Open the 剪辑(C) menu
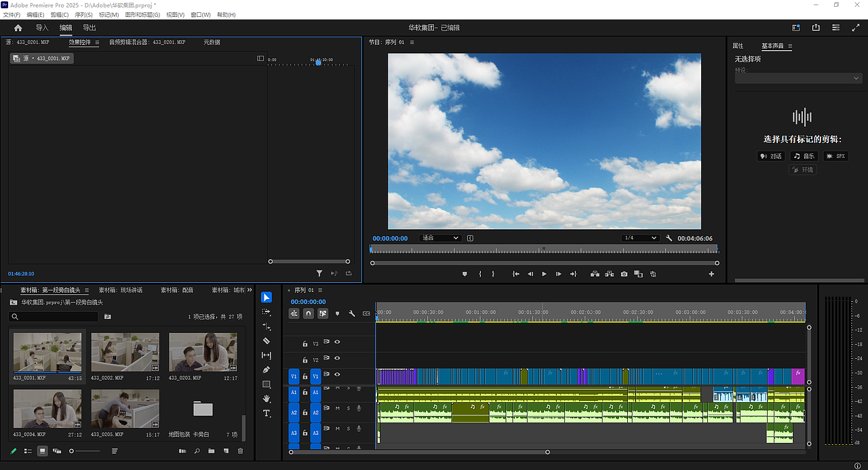868x470 pixels. pyautogui.click(x=60, y=14)
